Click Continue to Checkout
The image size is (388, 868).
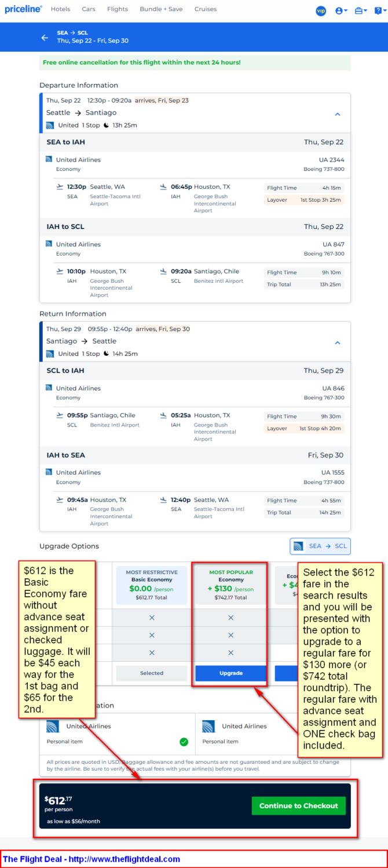pos(299,806)
